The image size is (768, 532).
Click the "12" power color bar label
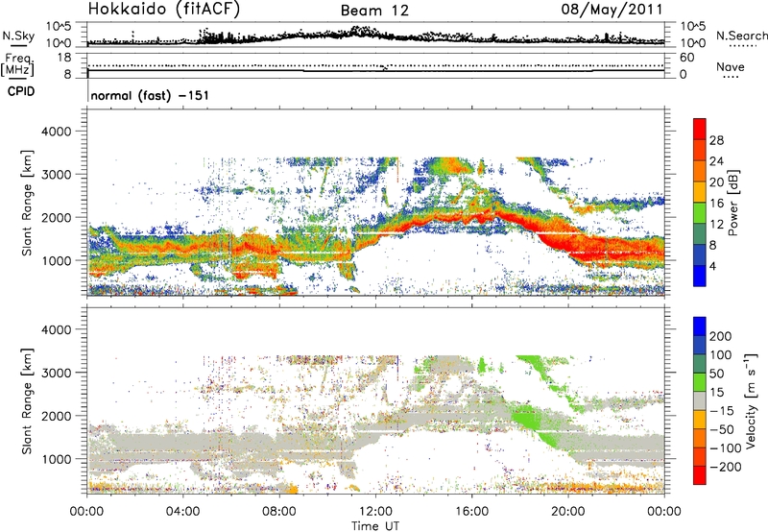click(x=716, y=225)
